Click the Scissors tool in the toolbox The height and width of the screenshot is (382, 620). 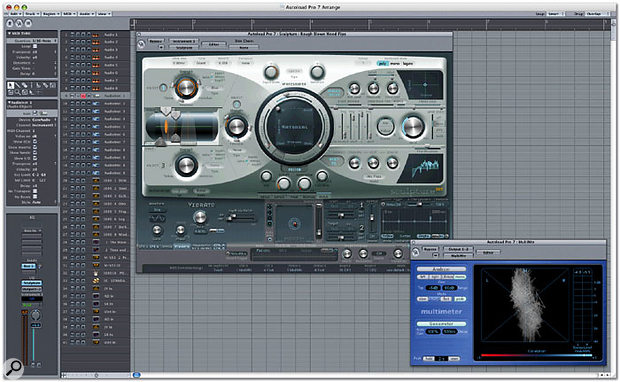pos(39,85)
